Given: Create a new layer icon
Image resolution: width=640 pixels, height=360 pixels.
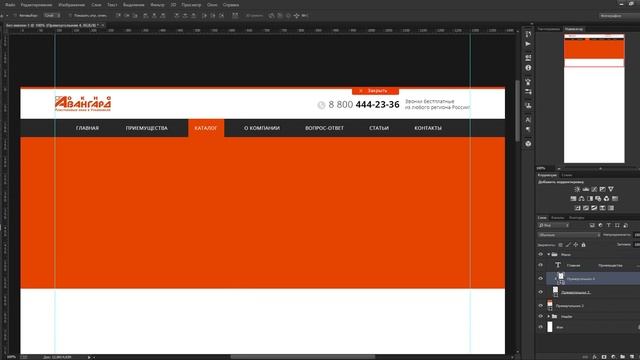Looking at the screenshot, I should [x=631, y=357].
